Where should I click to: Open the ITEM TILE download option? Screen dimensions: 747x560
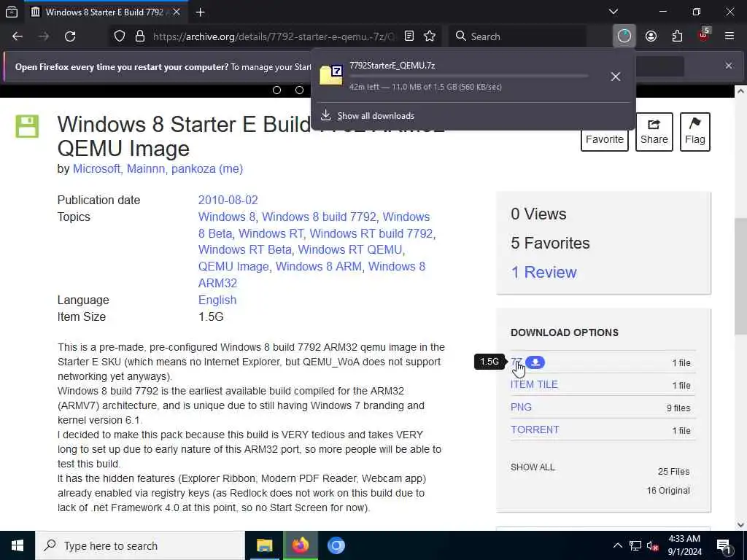(x=534, y=385)
